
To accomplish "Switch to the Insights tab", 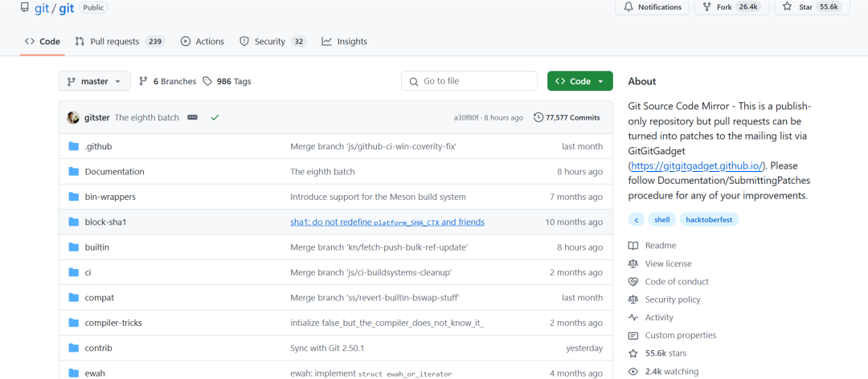I will point(344,42).
